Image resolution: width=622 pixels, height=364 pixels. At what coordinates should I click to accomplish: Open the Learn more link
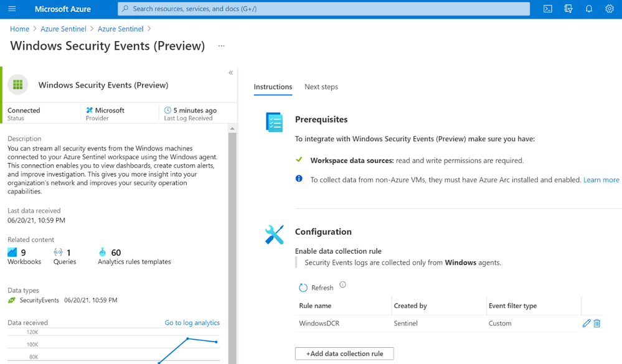(x=601, y=180)
